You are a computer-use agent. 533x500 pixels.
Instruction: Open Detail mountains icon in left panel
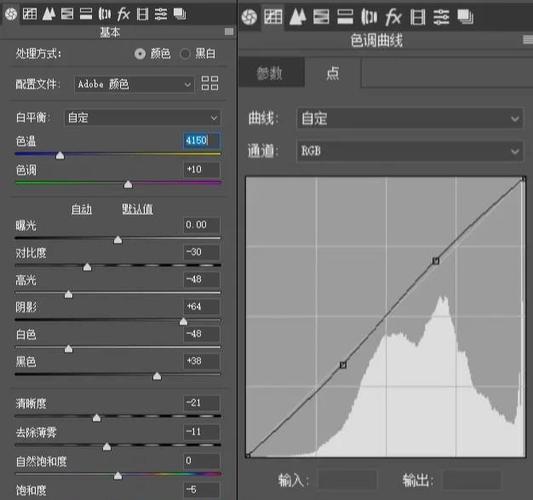[49, 14]
